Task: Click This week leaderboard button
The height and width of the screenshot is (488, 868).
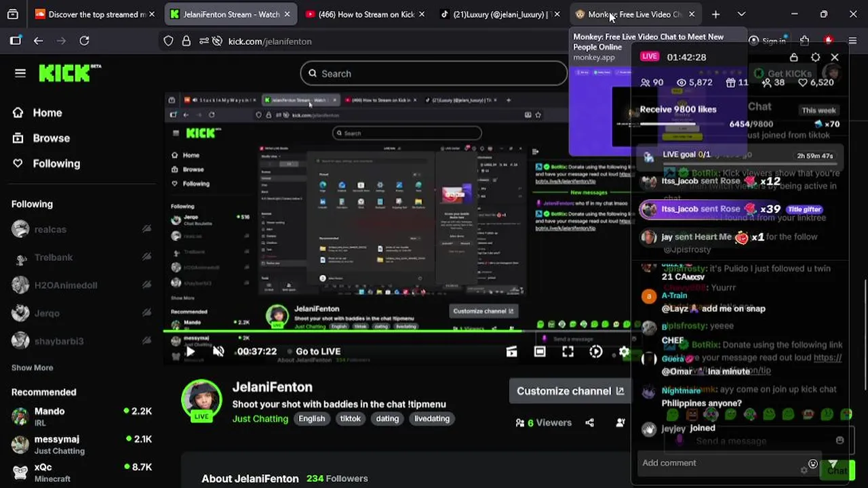Action: coord(818,110)
